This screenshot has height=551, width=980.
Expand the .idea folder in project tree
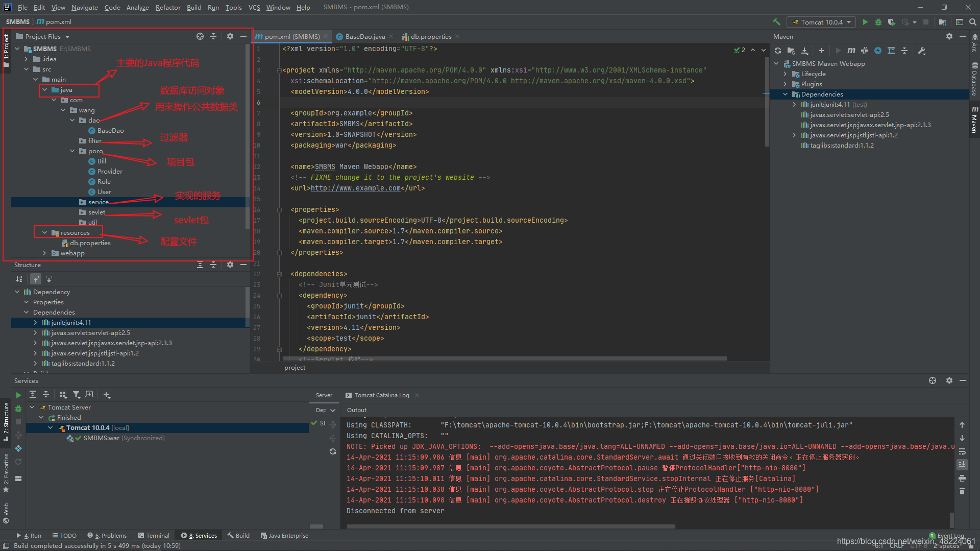tap(27, 59)
